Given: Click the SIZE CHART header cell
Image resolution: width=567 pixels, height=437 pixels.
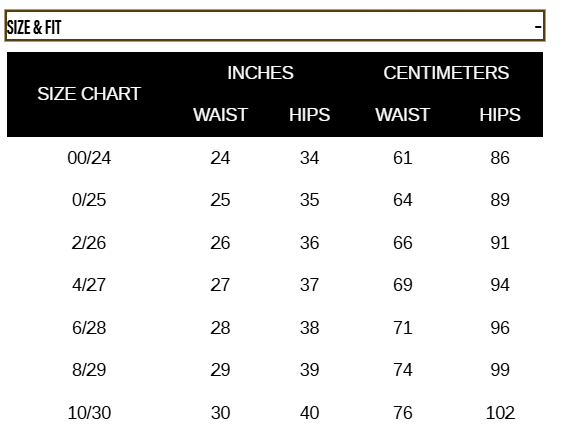Looking at the screenshot, I should [89, 94].
